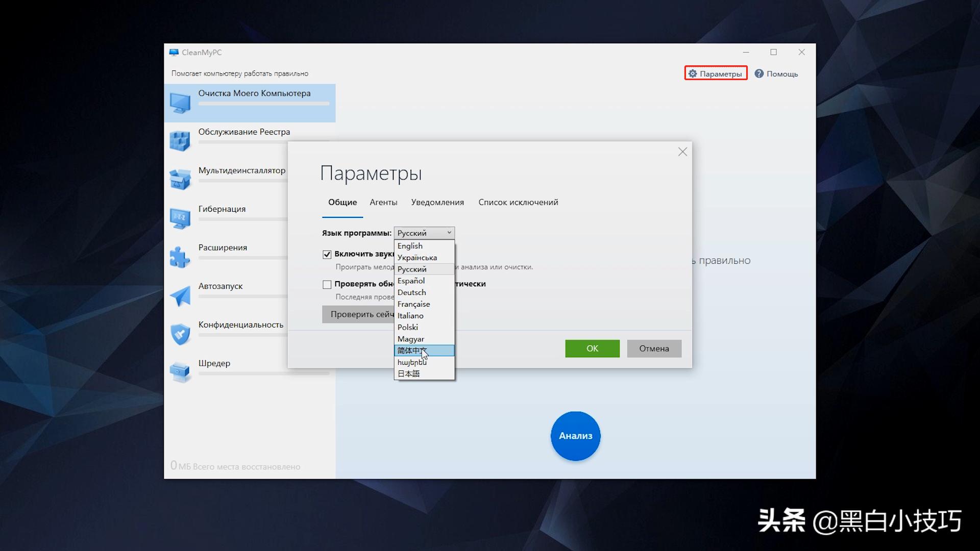This screenshot has width=980, height=551.
Task: Click the Проверить сейчас button
Action: [358, 314]
